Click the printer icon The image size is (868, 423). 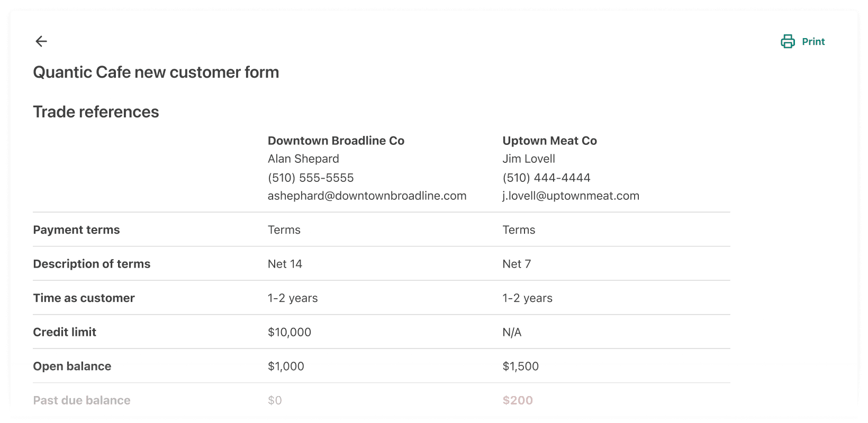click(x=788, y=42)
